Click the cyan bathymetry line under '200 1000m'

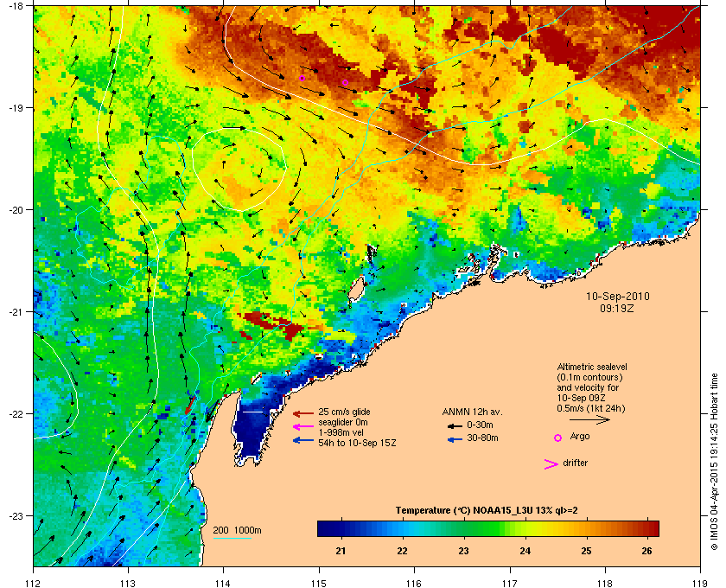(232, 539)
